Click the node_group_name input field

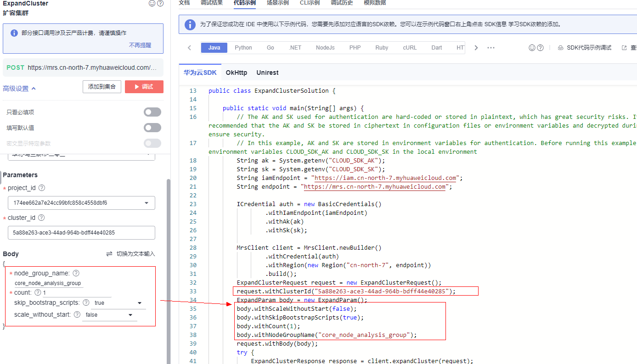(48, 283)
